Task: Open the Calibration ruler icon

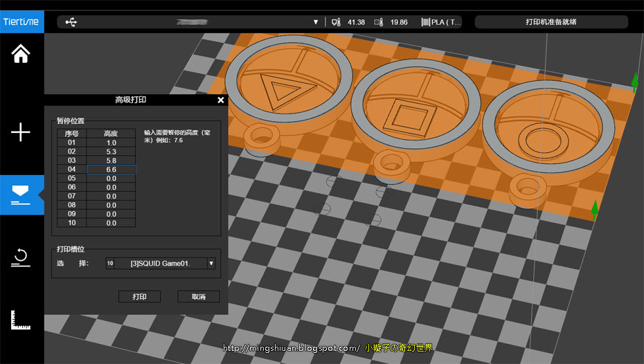Action: click(21, 320)
